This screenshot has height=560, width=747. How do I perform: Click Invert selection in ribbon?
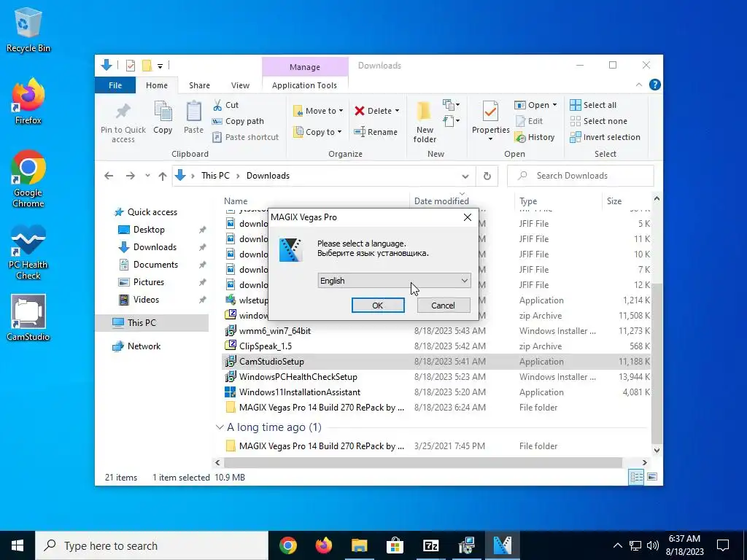click(x=605, y=137)
